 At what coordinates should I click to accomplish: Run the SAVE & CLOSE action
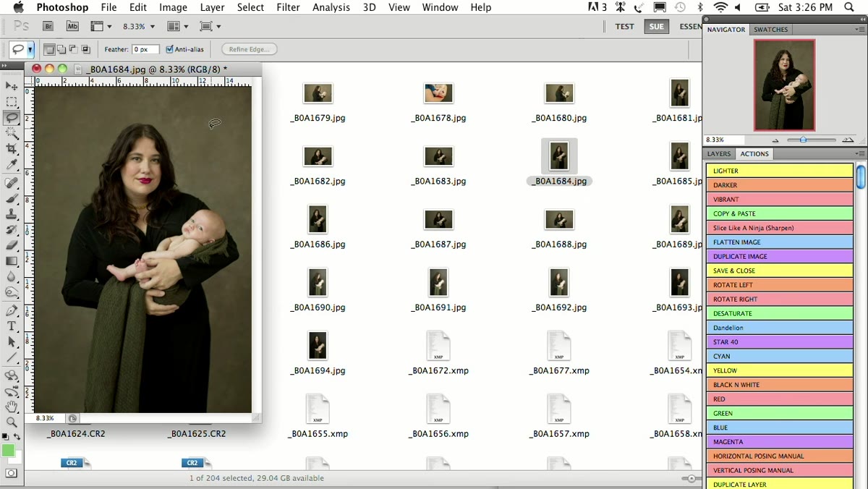pyautogui.click(x=780, y=271)
